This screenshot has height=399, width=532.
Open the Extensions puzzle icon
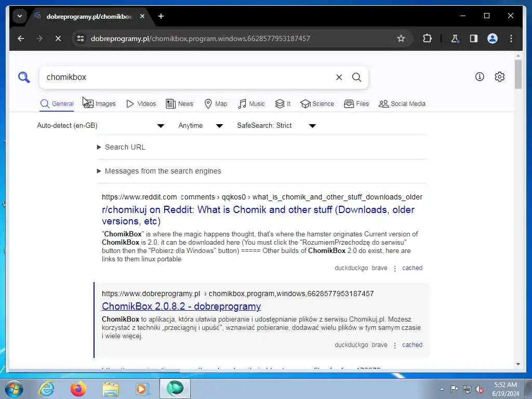[x=427, y=38]
